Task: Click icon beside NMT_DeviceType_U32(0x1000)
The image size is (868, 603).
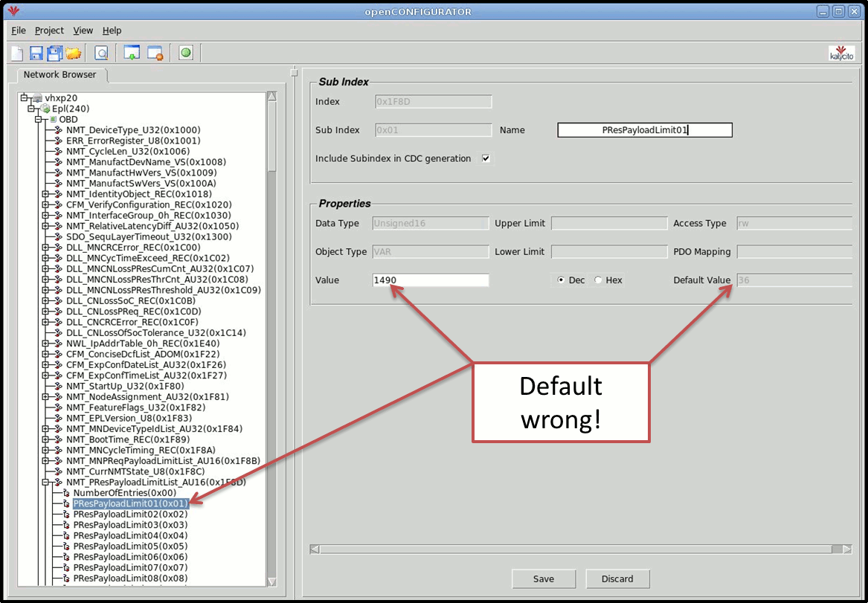Action: coord(59,130)
